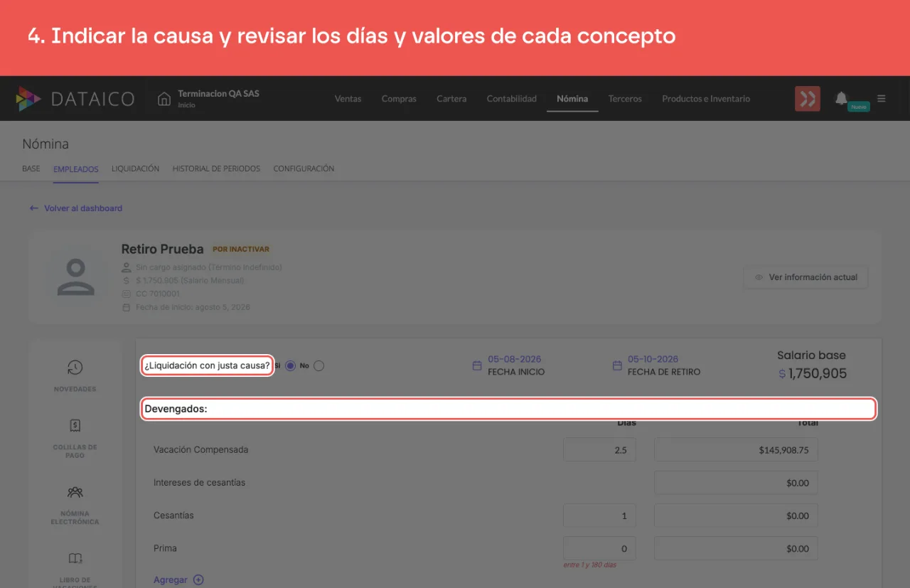
Task: Open Novedades sidebar icon
Action: pos(75,368)
